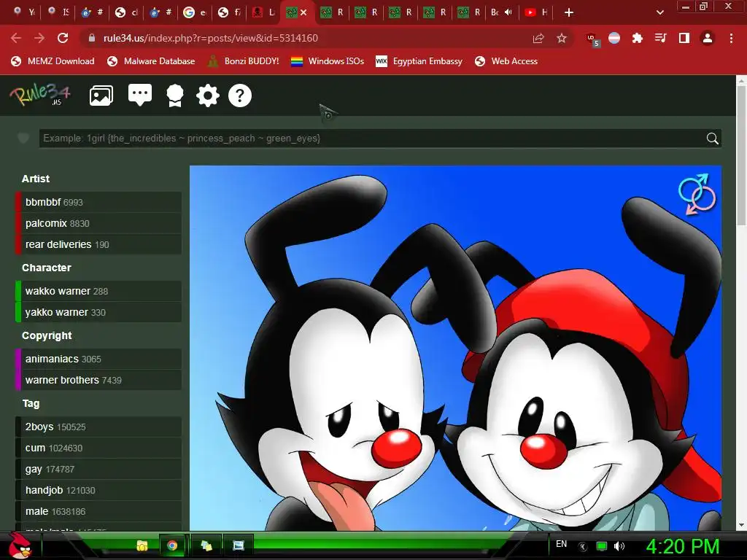Select the palcomix artist entry
Screen dimensions: 747x560
[x=98, y=223]
